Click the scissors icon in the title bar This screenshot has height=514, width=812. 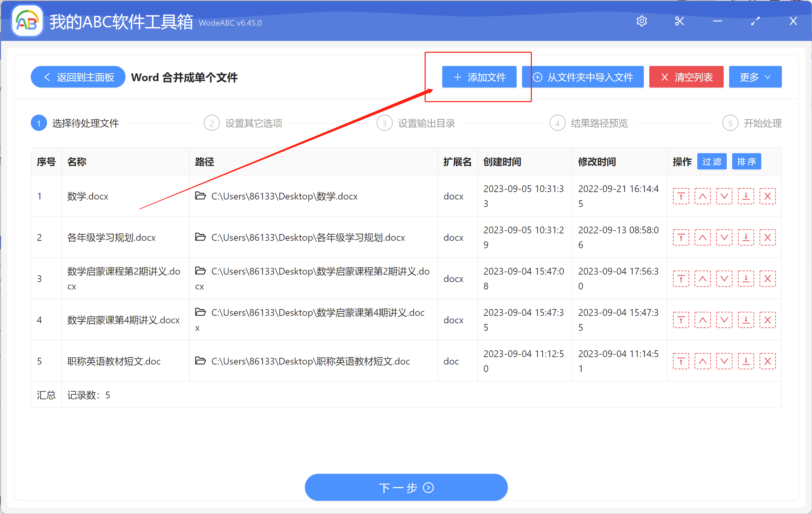click(x=679, y=21)
